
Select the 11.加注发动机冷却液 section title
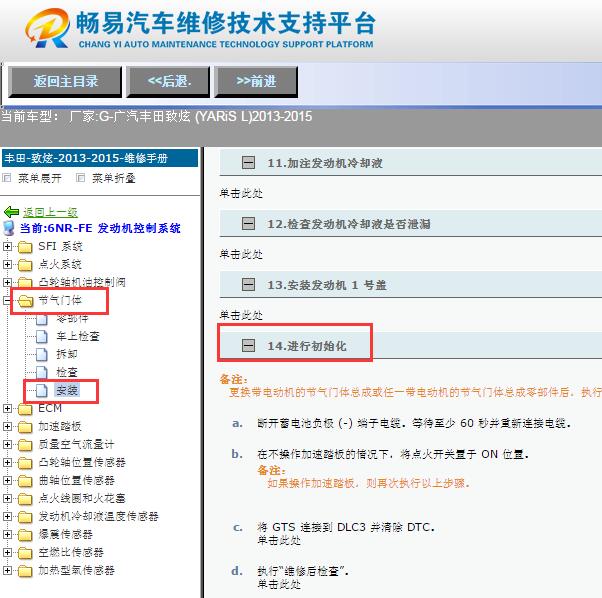pos(325,163)
